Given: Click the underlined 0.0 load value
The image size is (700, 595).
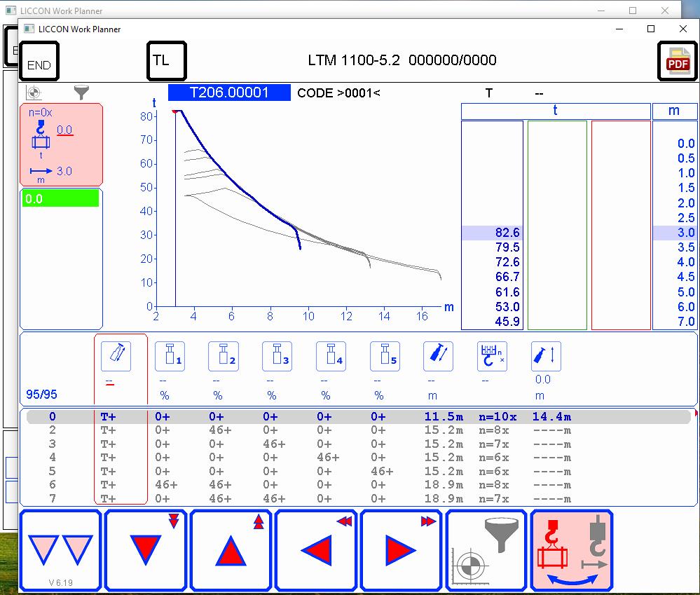Looking at the screenshot, I should click(x=64, y=130).
